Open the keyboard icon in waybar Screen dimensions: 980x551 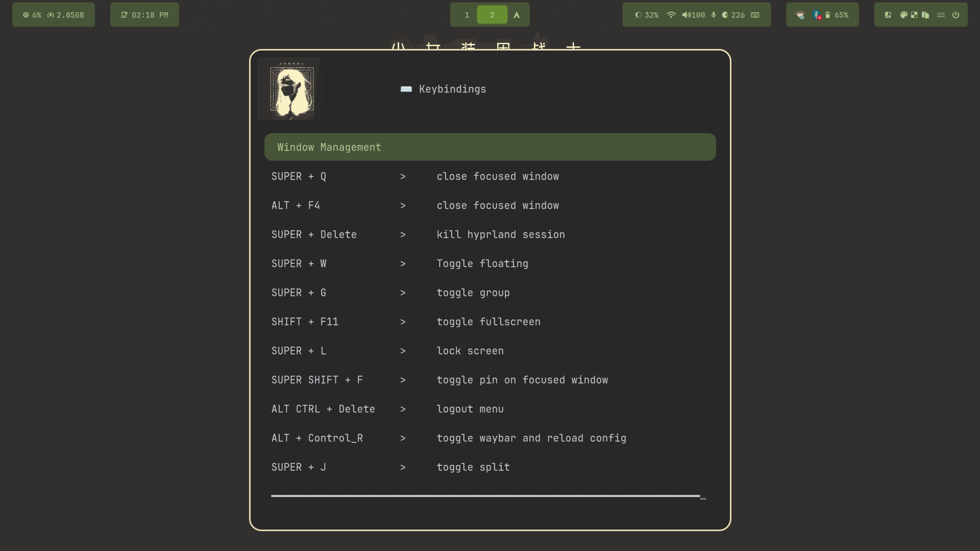pos(755,15)
